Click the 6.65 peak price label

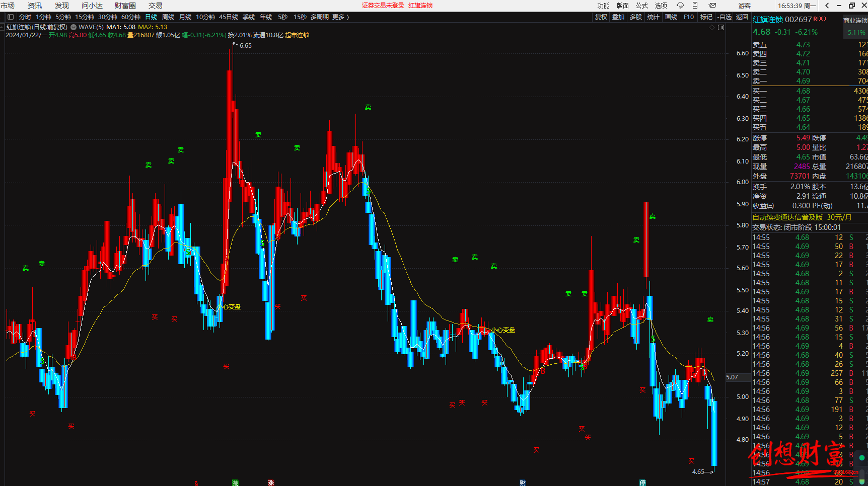pyautogui.click(x=245, y=46)
